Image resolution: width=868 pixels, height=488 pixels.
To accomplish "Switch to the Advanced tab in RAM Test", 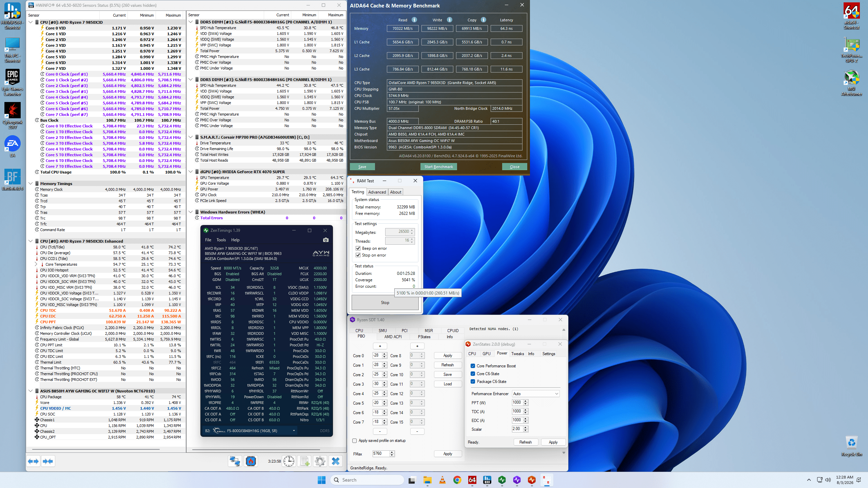I will click(x=377, y=192).
